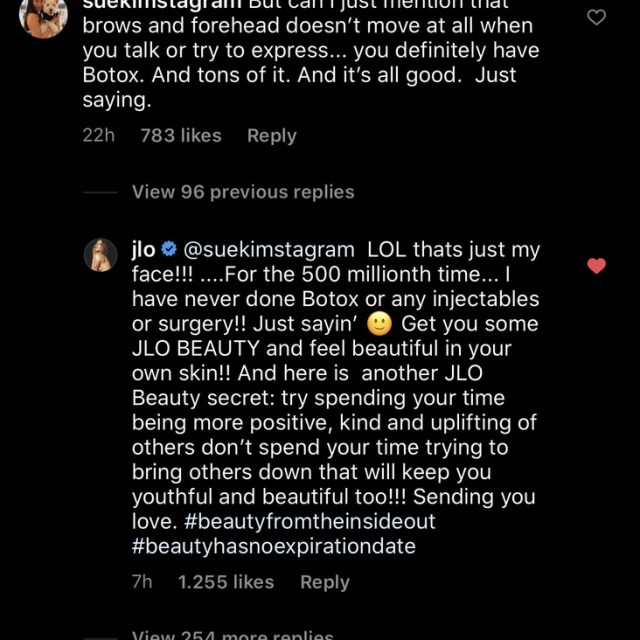Expand View 96 previous replies
640x640 pixels.
pos(243,192)
